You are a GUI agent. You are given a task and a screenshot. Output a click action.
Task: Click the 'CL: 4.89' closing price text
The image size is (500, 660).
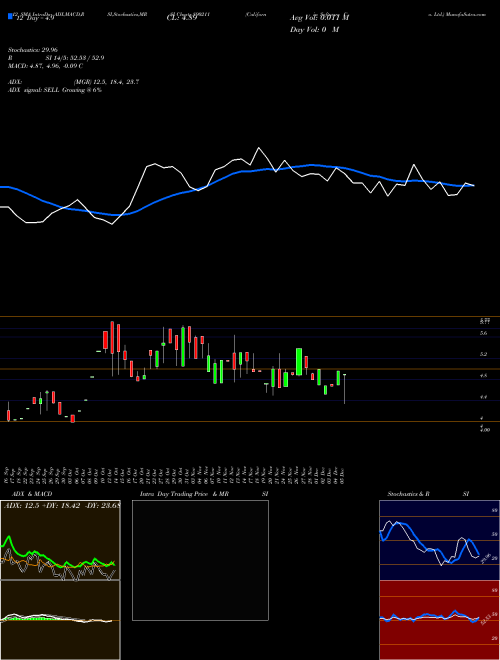(x=182, y=18)
